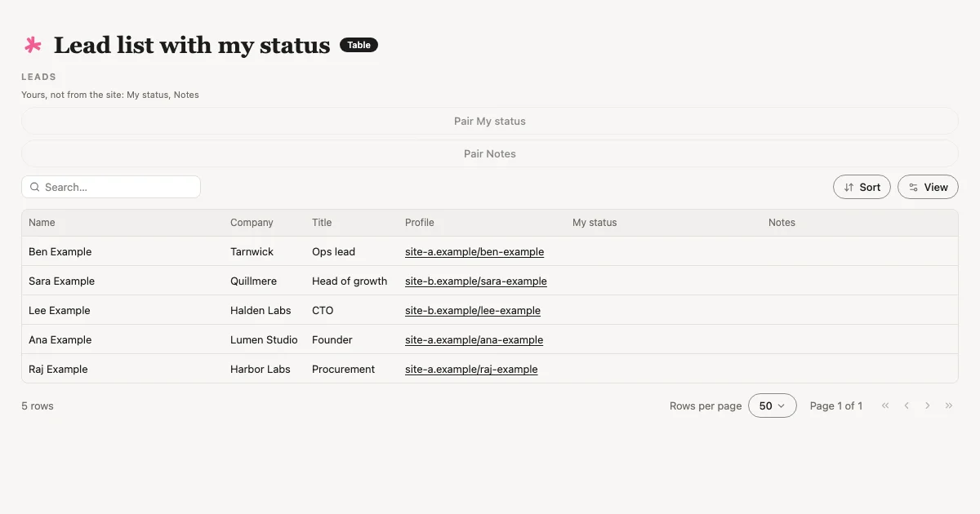Click the Notes column header
Viewport: 980px width, 514px height.
coord(782,222)
